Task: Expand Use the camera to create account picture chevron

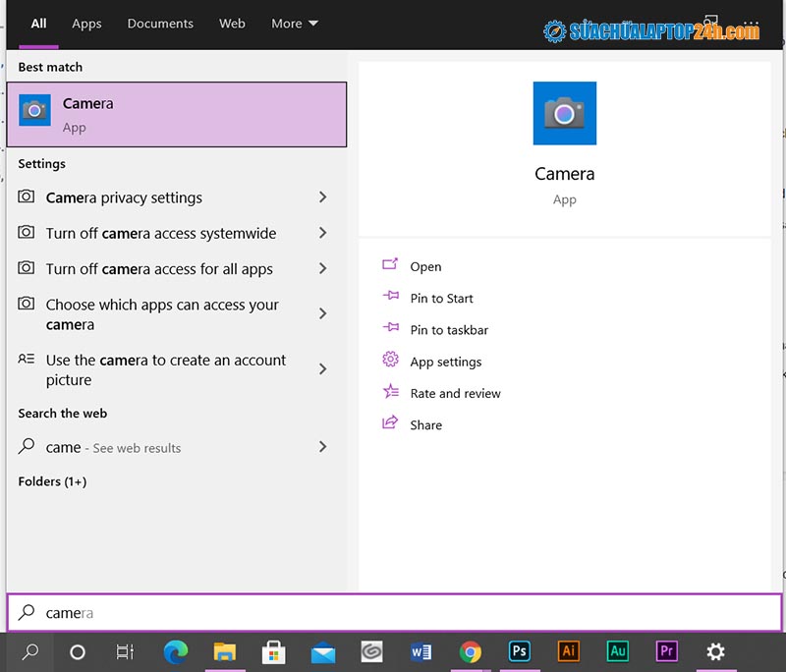Action: [323, 369]
